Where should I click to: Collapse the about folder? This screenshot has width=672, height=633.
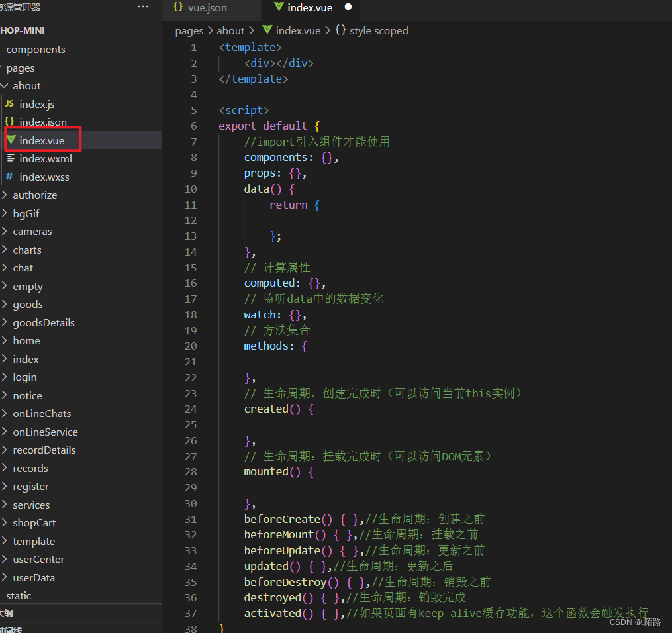(4, 85)
